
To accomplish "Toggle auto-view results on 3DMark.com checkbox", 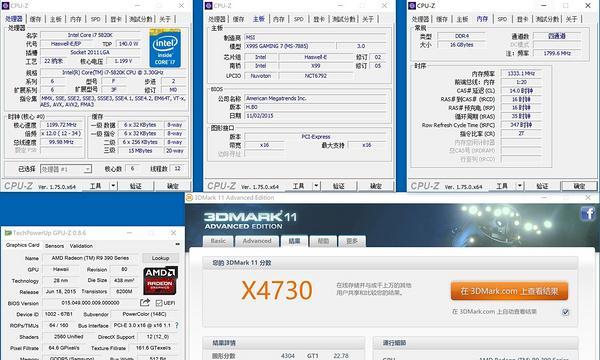I will [x=565, y=312].
